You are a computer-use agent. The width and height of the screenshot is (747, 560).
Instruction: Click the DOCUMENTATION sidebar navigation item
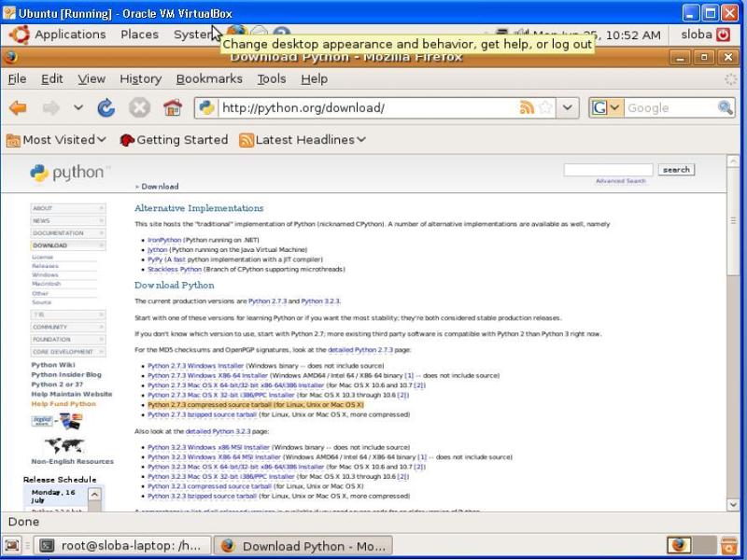coord(68,232)
